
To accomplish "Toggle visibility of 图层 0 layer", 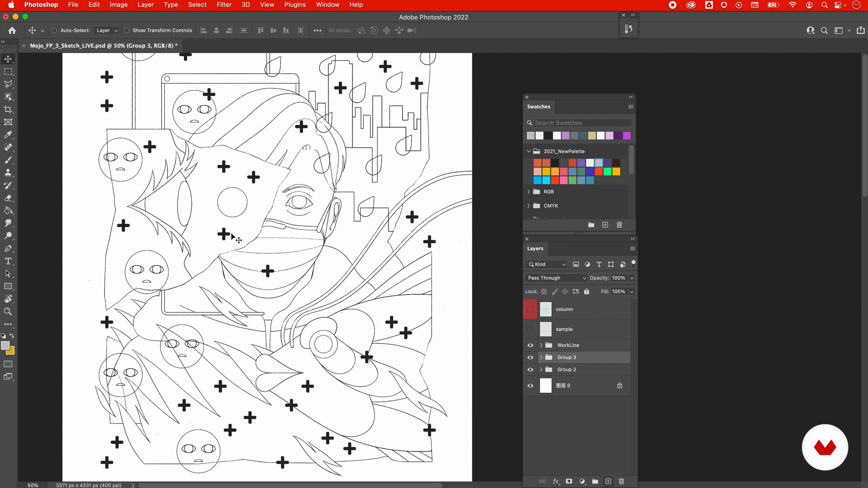I will click(x=530, y=386).
